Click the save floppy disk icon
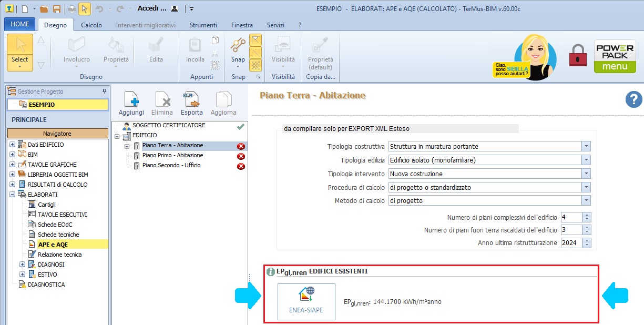Image resolution: width=644 pixels, height=325 pixels. 56,9
